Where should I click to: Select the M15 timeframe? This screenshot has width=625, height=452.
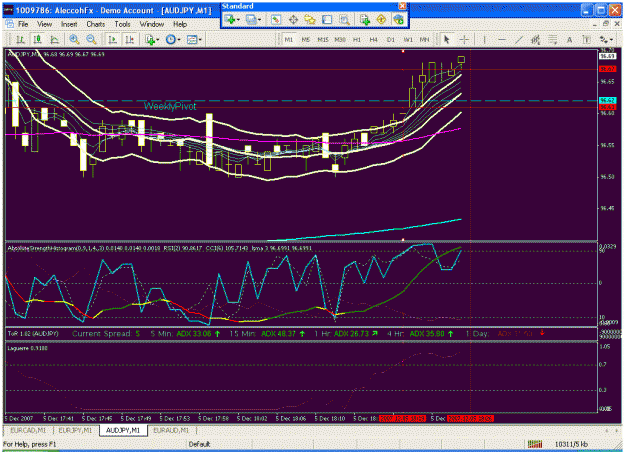coord(323,39)
